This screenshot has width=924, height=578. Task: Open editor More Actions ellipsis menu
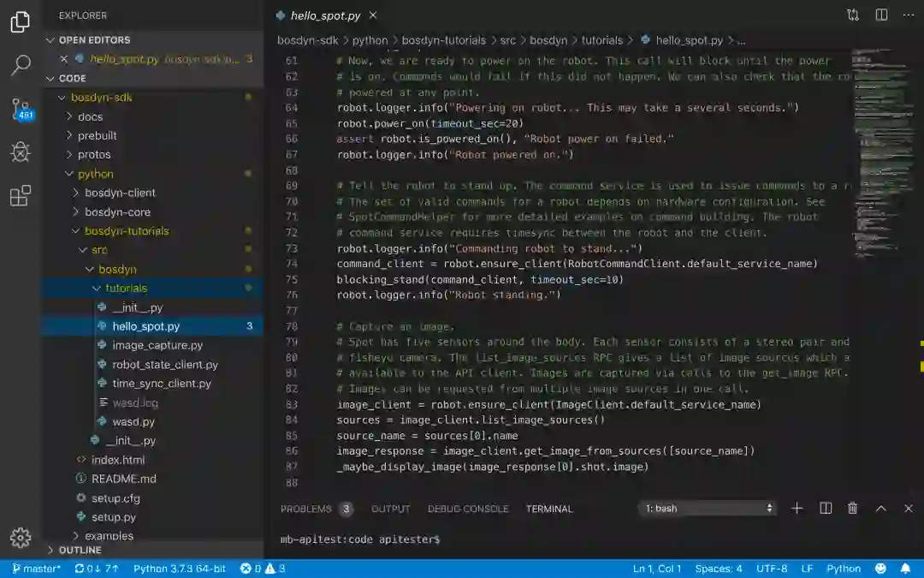coord(908,15)
